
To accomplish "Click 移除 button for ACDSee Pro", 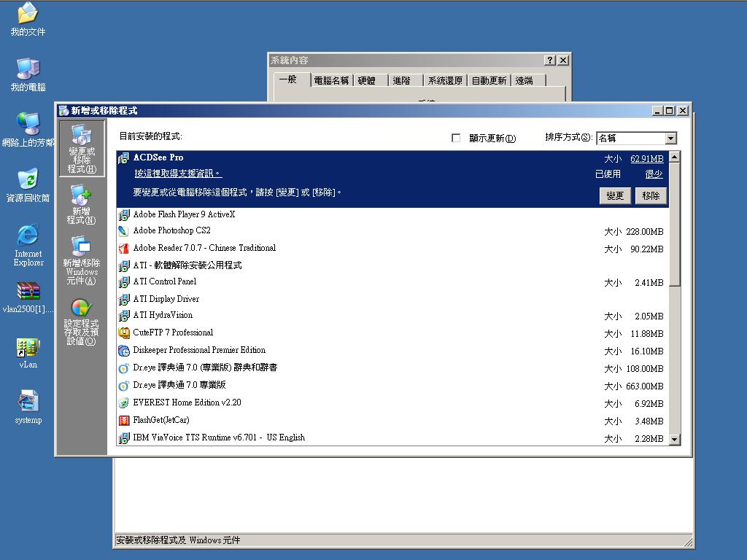I will click(650, 195).
